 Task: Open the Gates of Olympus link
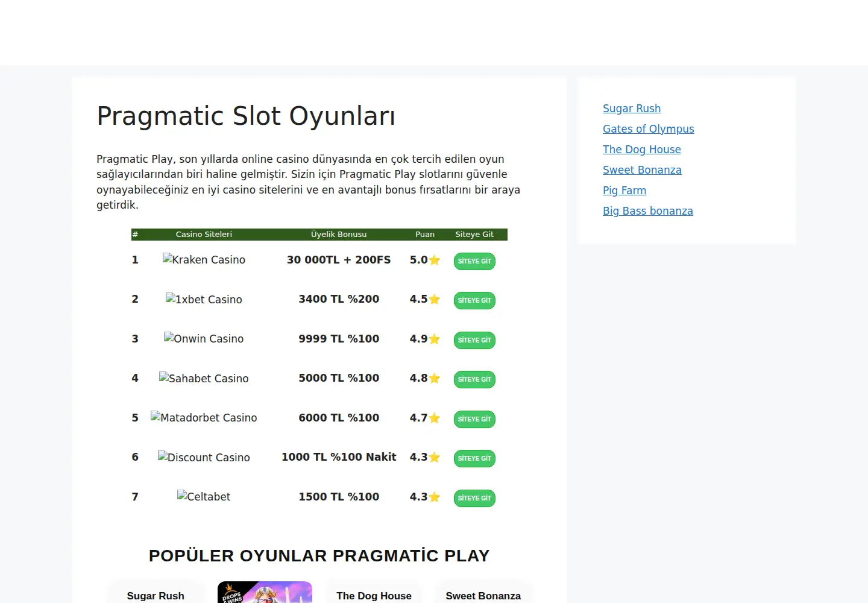click(x=649, y=129)
